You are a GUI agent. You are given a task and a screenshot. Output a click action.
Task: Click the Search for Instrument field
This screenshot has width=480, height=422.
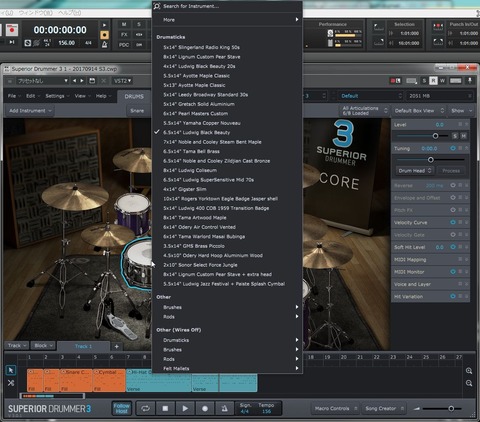click(x=227, y=6)
